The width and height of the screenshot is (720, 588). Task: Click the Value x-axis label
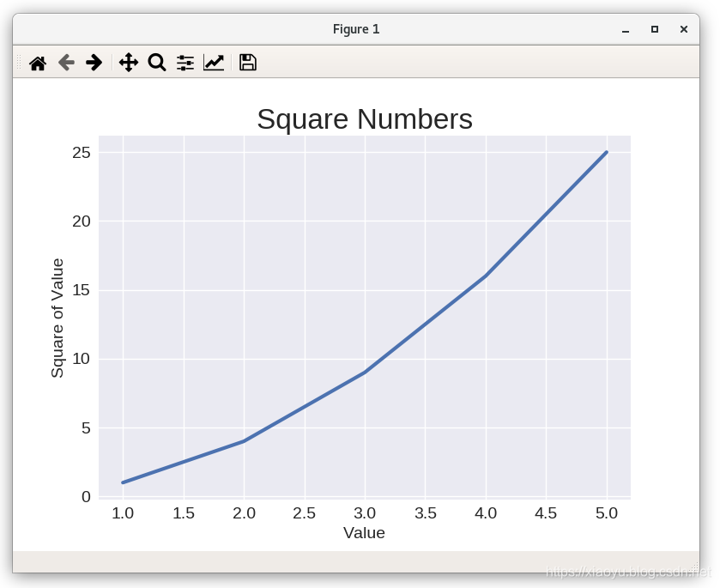click(364, 533)
